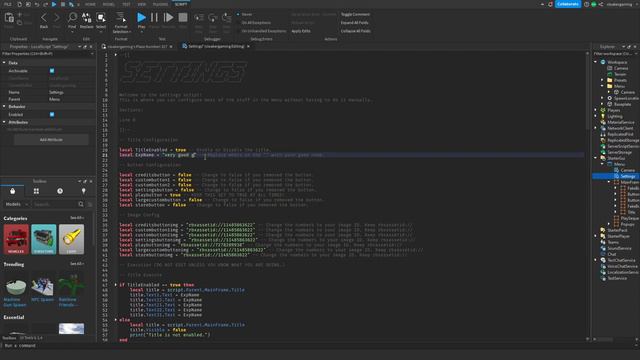The image size is (640, 360).
Task: Click See All next to Trending
Action: coord(77,264)
